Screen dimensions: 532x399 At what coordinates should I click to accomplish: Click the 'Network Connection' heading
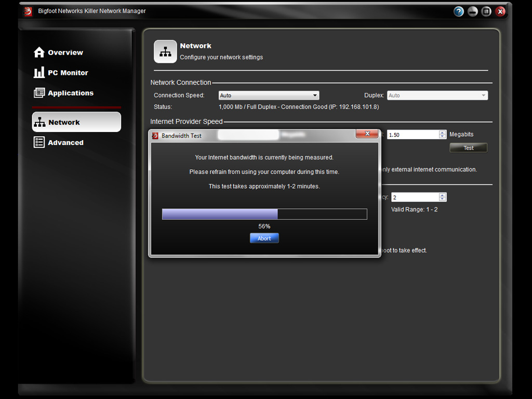click(180, 83)
